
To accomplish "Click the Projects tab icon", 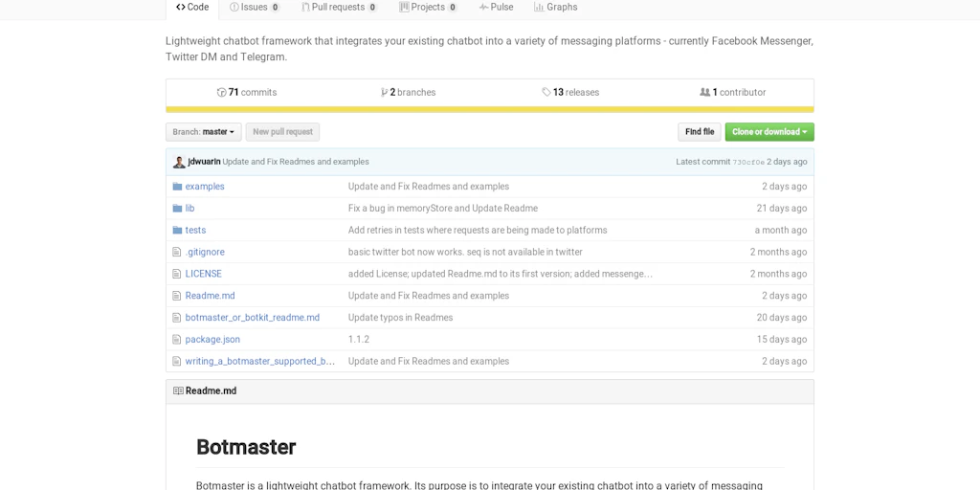I will coord(405,8).
